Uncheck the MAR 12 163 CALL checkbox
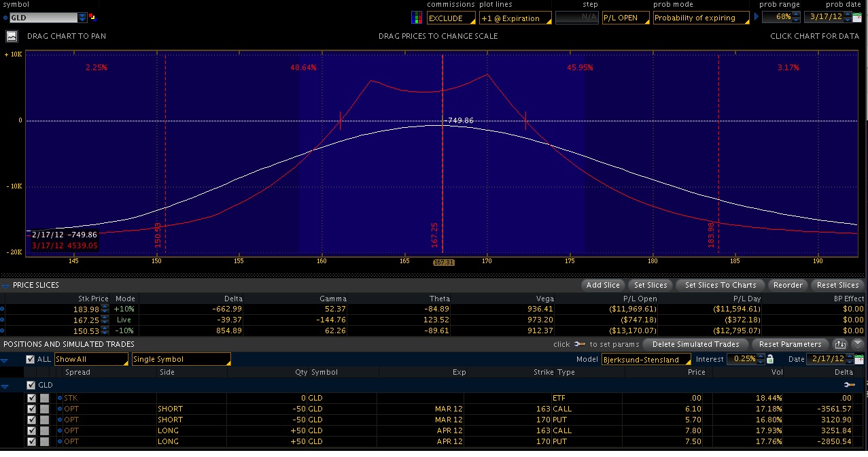The image size is (868, 457). tap(31, 409)
